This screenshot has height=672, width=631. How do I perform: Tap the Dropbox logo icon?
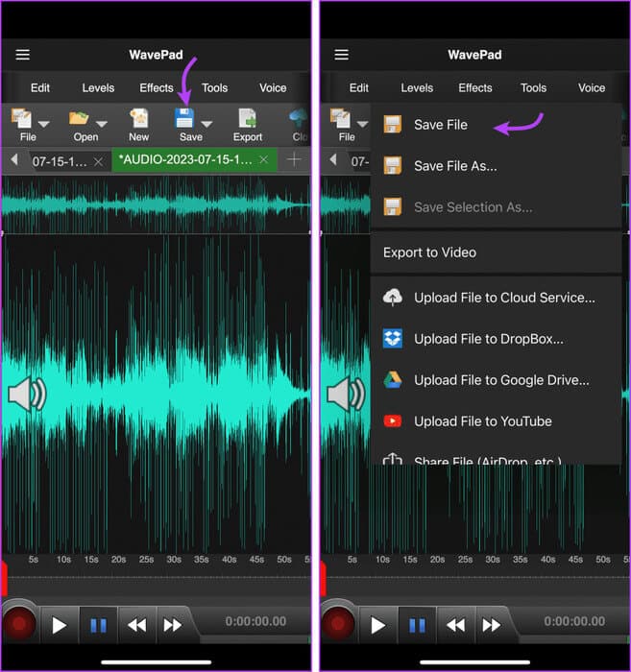tap(392, 339)
